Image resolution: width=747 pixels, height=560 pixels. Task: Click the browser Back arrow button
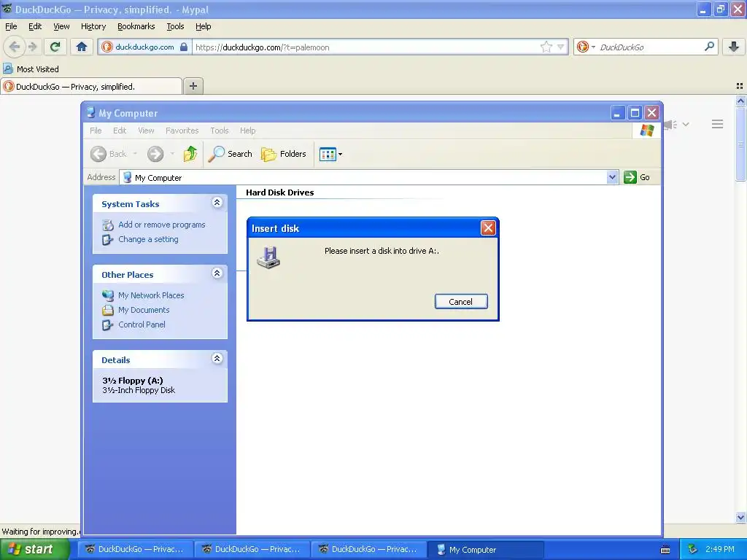click(x=15, y=47)
